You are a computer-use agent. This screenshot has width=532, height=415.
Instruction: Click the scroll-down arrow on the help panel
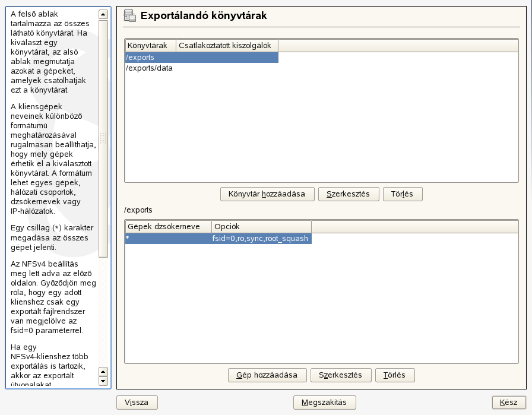pyautogui.click(x=104, y=380)
